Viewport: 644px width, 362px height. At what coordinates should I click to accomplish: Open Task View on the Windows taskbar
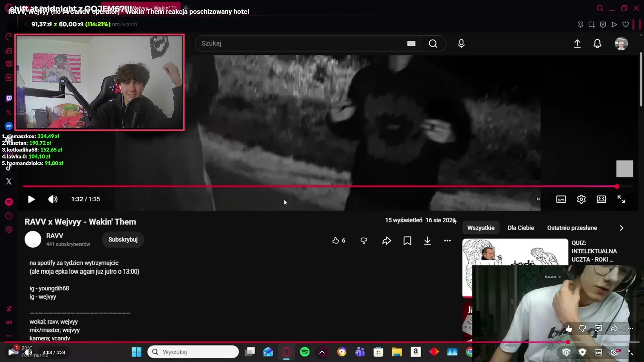[x=250, y=352]
